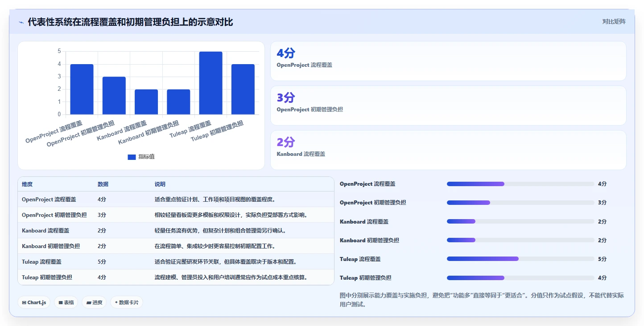Click the footnote text about 功能多
644x326 pixels.
coord(481,300)
